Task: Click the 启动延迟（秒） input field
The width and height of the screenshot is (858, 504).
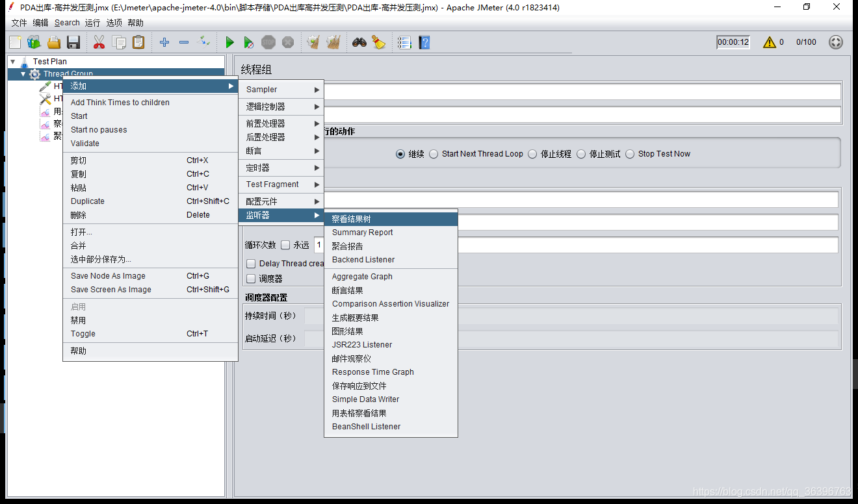Action: (x=571, y=338)
